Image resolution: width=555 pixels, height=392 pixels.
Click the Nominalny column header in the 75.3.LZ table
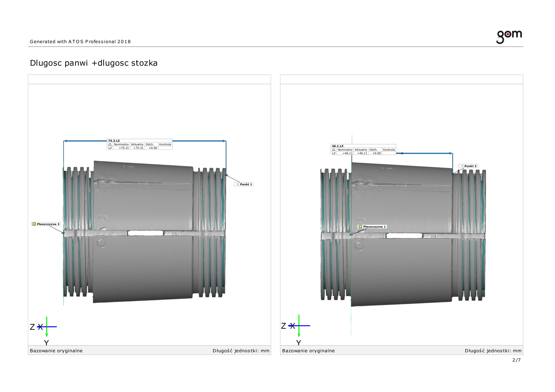pyautogui.click(x=121, y=144)
